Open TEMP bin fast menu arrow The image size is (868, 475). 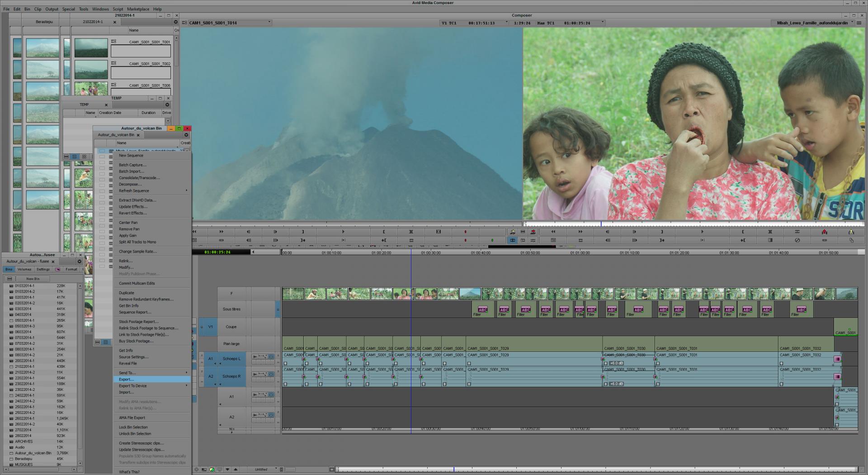167,104
